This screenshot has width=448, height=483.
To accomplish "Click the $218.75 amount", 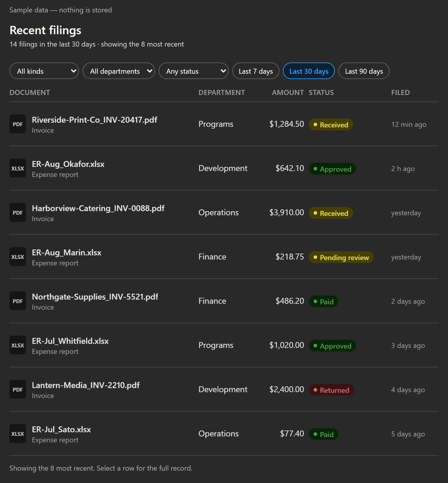I will 290,257.
